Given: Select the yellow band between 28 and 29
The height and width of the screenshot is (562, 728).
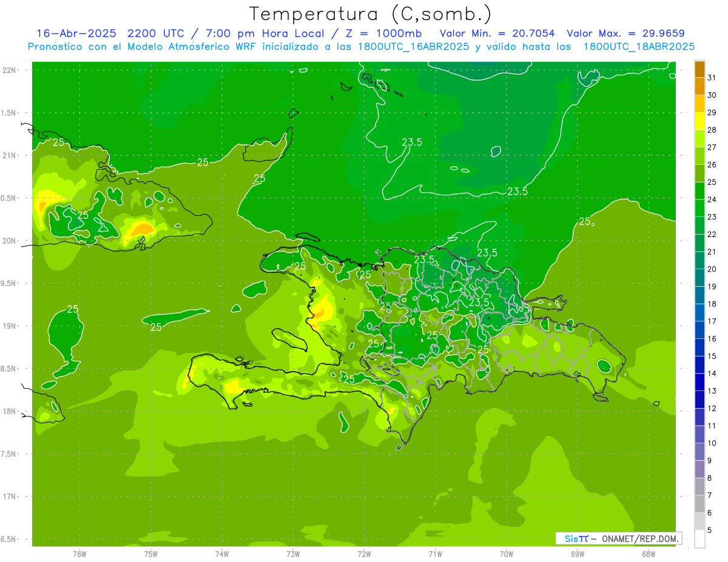Looking at the screenshot, I should [699, 121].
